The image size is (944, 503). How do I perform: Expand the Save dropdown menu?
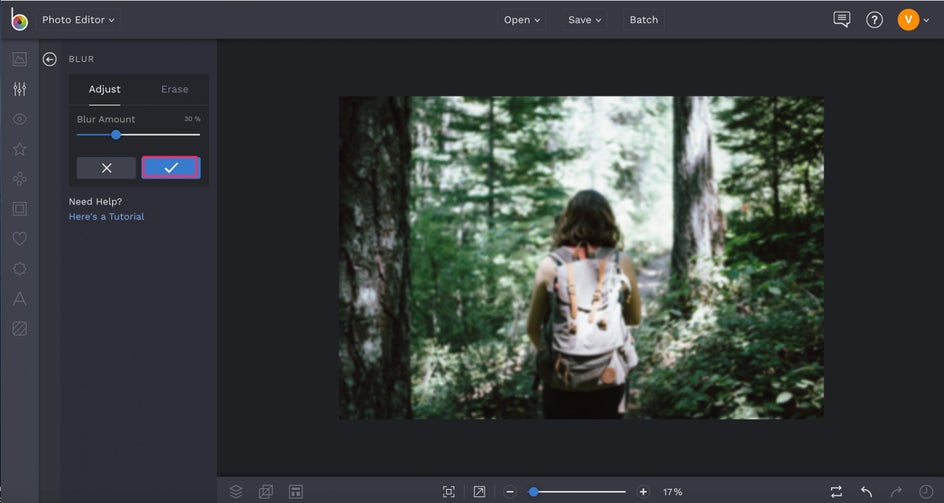[585, 20]
